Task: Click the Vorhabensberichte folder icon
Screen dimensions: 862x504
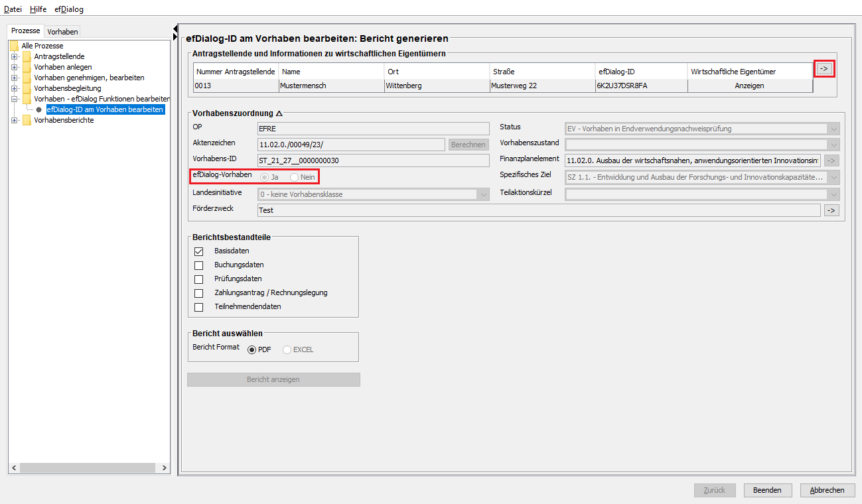Action: 27,120
